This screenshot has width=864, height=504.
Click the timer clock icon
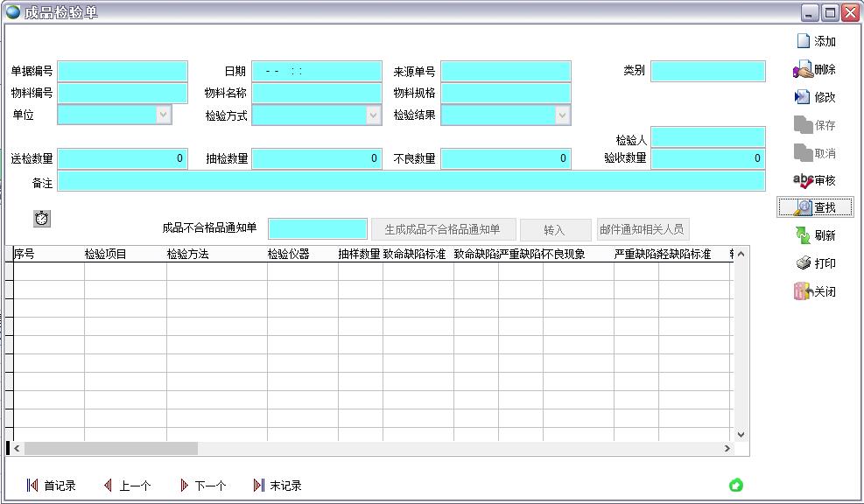(42, 218)
